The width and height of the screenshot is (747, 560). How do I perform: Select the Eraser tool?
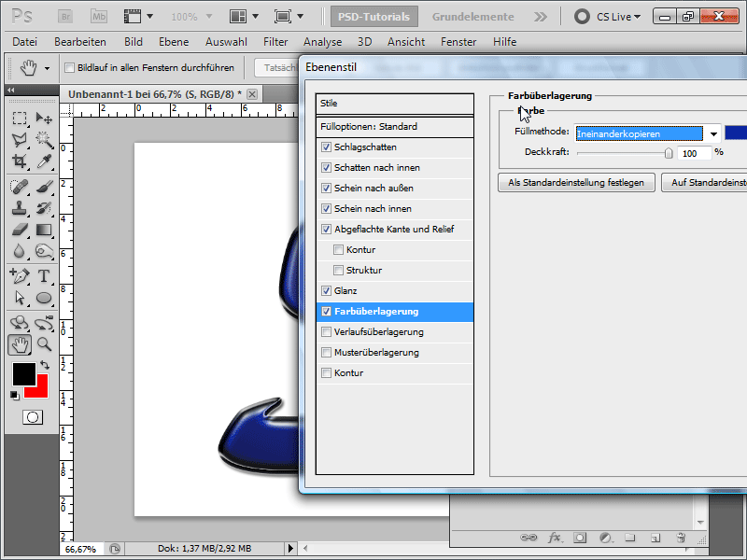(x=19, y=230)
